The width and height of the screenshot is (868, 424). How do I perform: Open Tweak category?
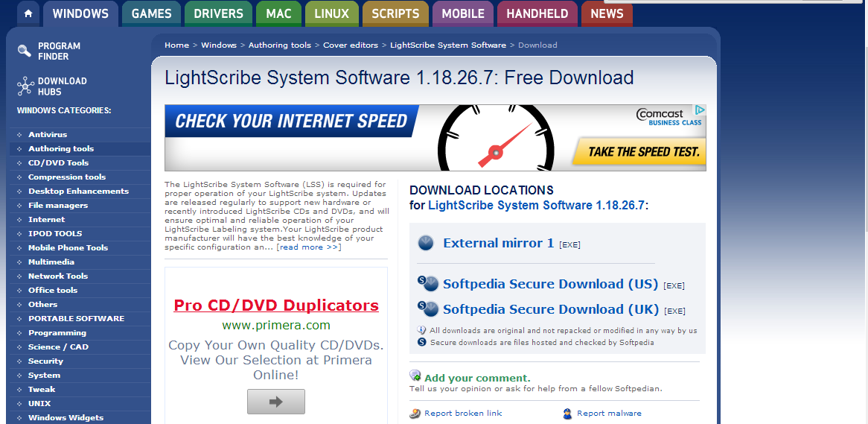(x=42, y=389)
